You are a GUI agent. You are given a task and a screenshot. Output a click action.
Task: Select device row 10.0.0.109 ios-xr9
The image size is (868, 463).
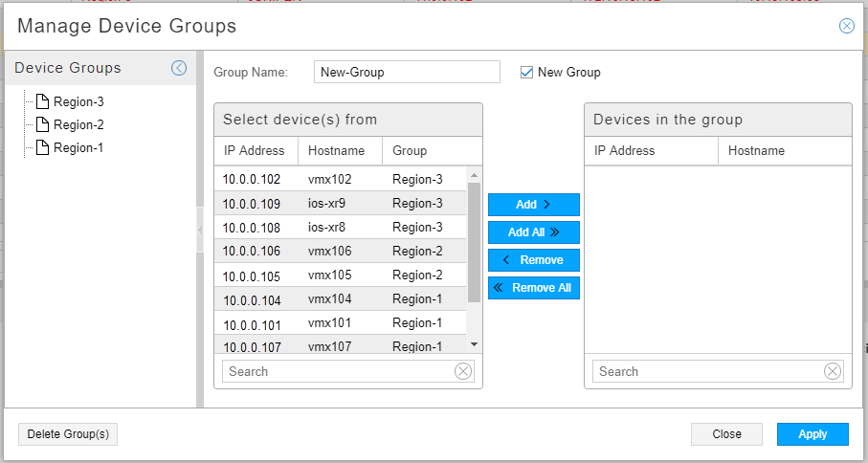point(340,204)
